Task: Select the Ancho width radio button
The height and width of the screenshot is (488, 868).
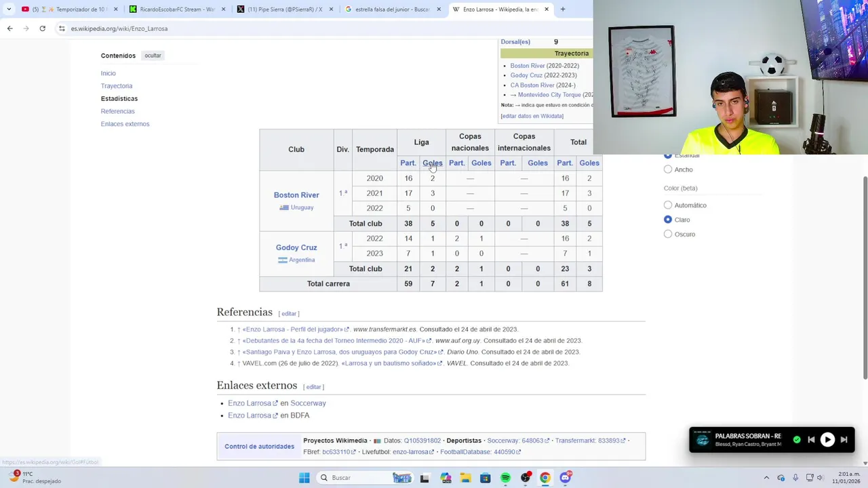Action: tap(668, 169)
